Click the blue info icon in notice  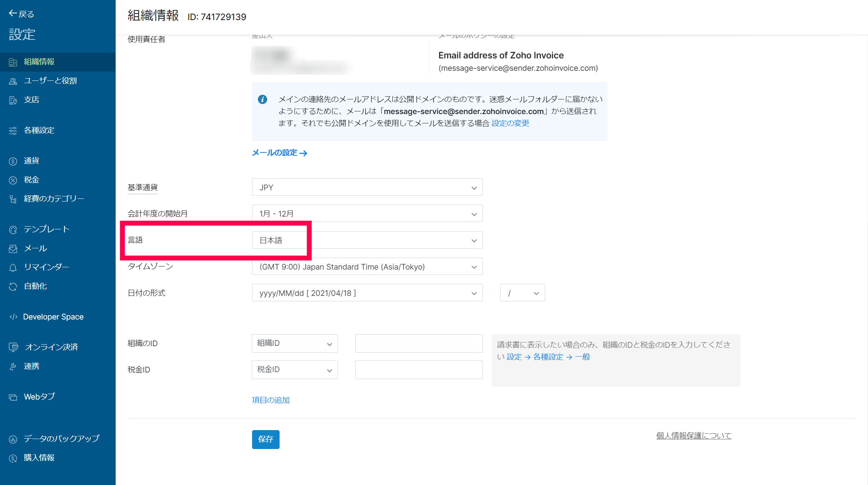pyautogui.click(x=263, y=99)
